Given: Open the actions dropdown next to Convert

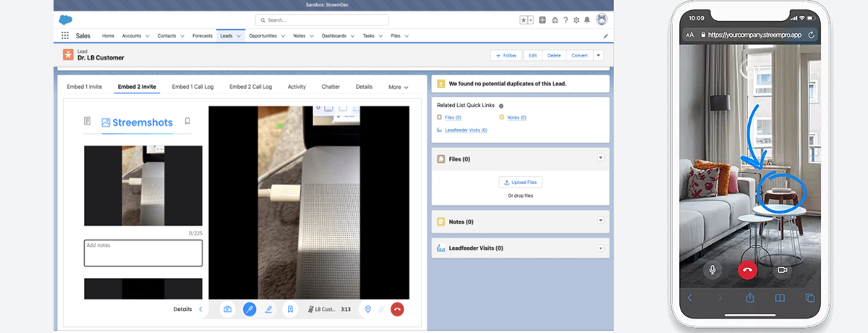Looking at the screenshot, I should [x=598, y=55].
